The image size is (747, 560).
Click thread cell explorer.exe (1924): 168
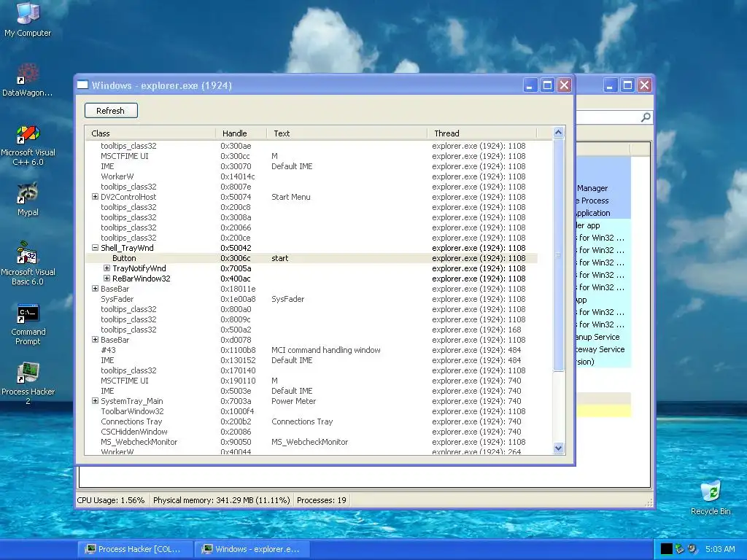(476, 330)
